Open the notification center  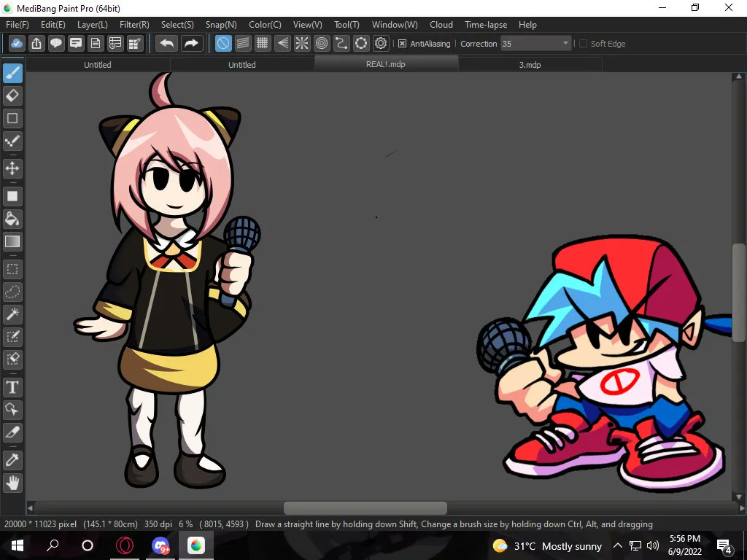coord(724,545)
